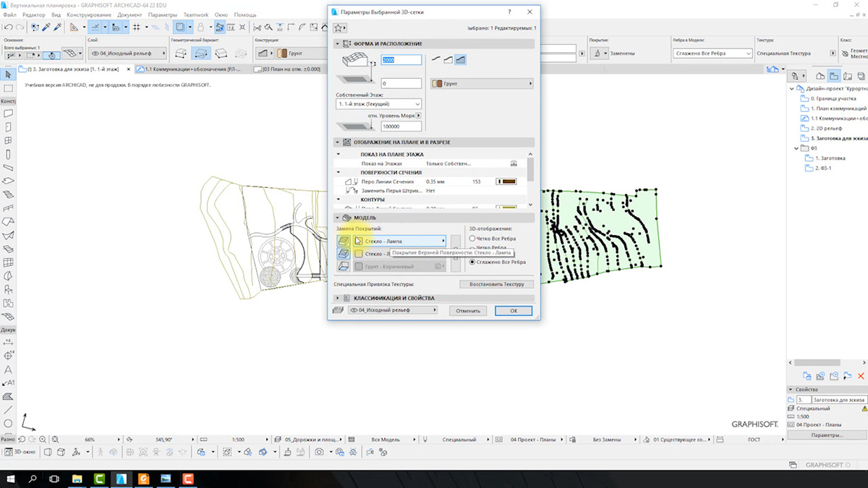Select 'Сглажено Все Ребра' radio option
Viewport: 868px width, 488px height.
tap(472, 262)
